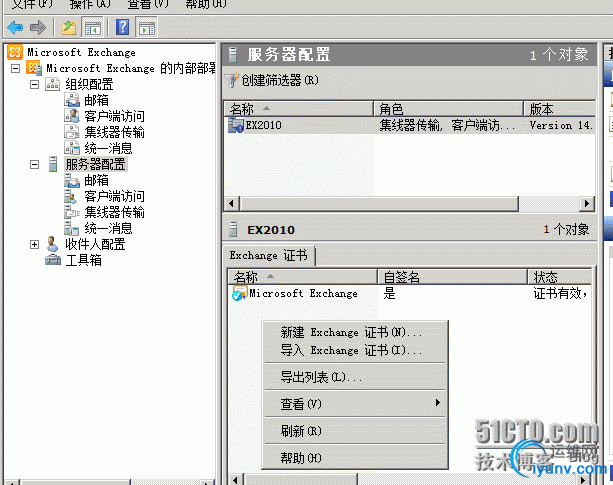Select 导出列表(L)... in context menu
The height and width of the screenshot is (485, 613).
coord(355,377)
